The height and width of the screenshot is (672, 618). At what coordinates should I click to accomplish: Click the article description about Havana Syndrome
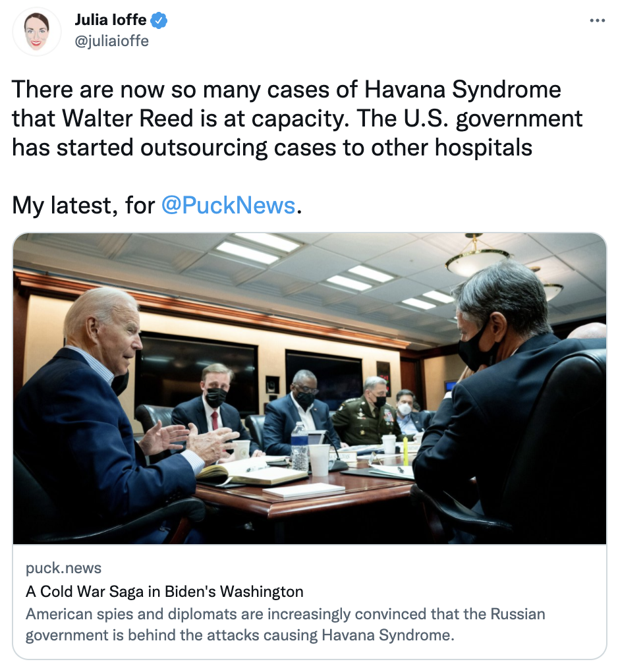285,625
